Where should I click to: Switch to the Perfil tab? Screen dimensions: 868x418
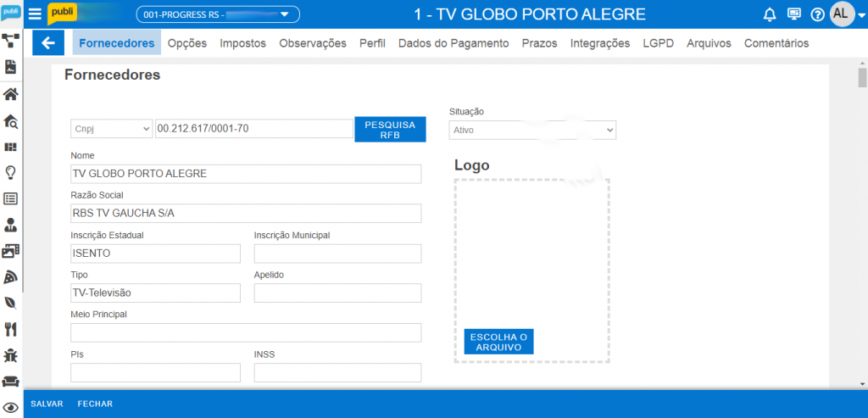[372, 43]
